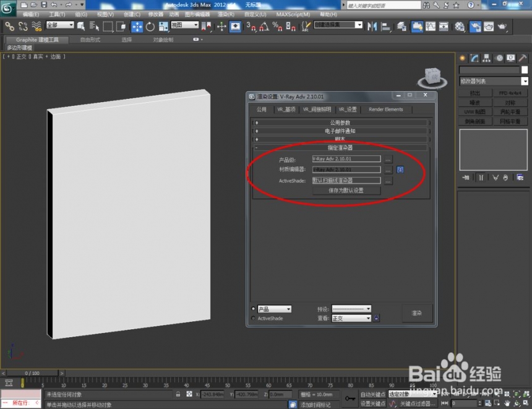The image size is (532, 409).
Task: Click the Select and Link chain icon
Action: [9, 26]
